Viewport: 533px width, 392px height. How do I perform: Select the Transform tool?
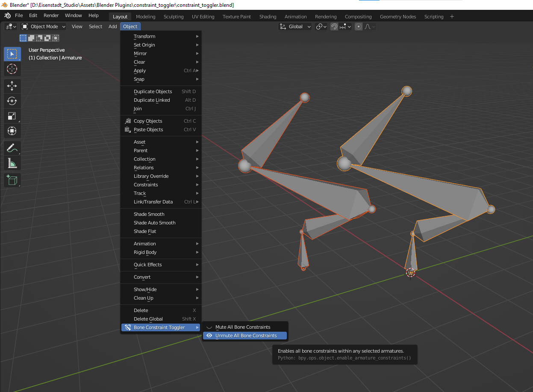click(12, 131)
